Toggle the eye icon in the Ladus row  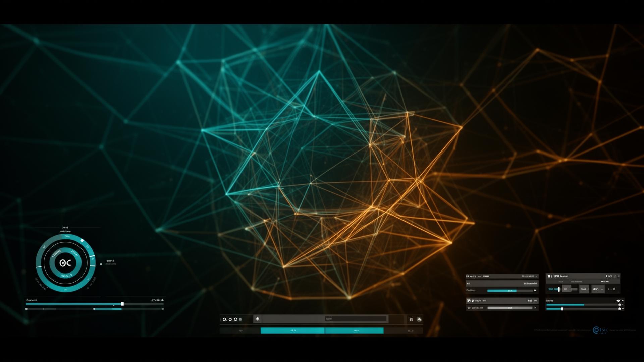coord(618,301)
